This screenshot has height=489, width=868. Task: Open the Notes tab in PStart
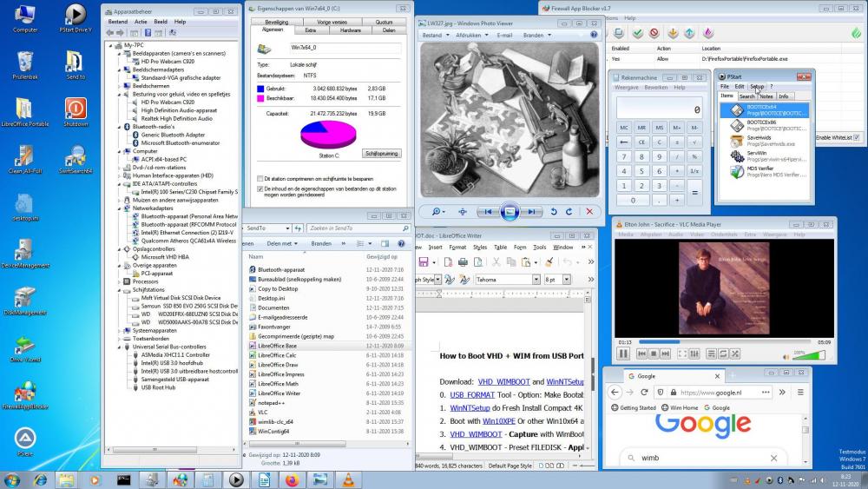coord(765,96)
